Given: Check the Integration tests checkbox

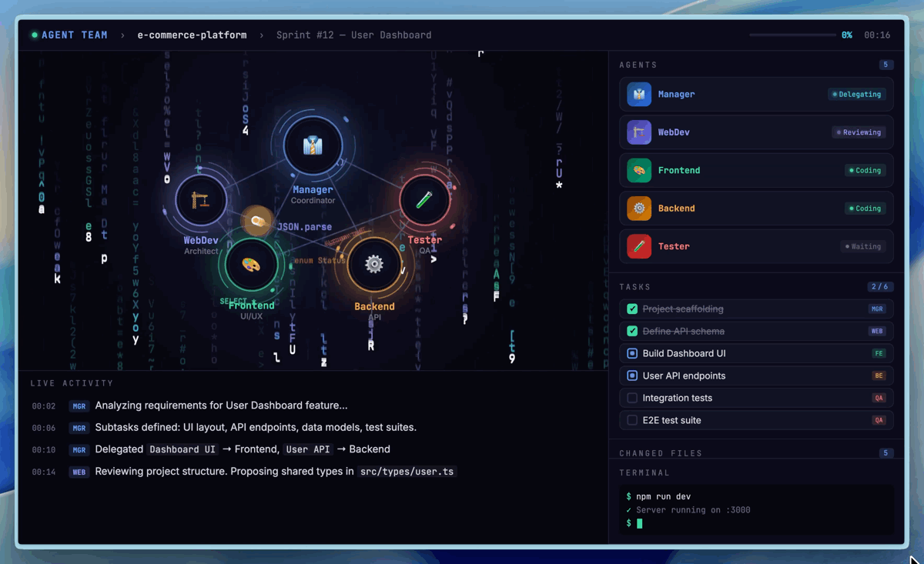Looking at the screenshot, I should click(x=632, y=398).
